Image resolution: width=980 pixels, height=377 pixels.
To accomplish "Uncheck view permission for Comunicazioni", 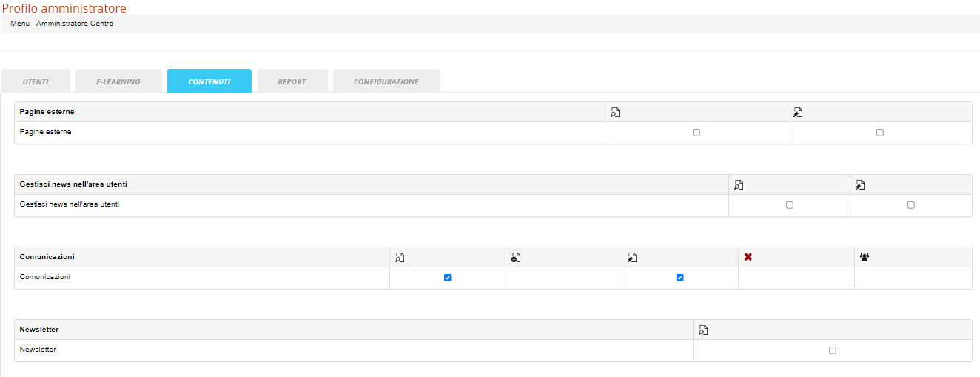I will coord(447,278).
